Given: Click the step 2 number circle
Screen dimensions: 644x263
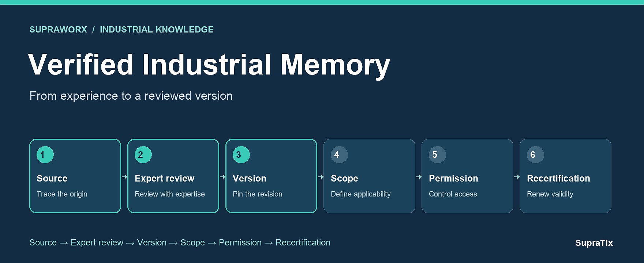Looking at the screenshot, I should [143, 155].
